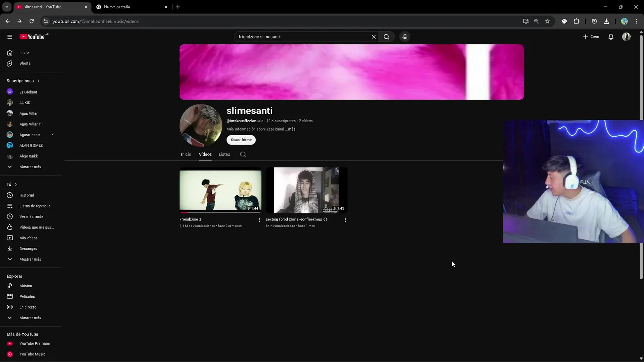This screenshot has height=362, width=644.
Task: Close the Nueva pestaña browser tab
Action: (x=166, y=7)
